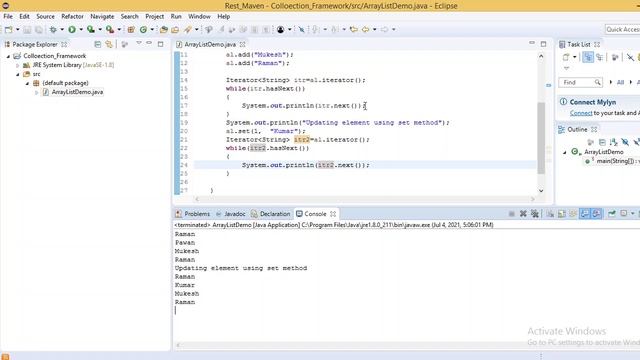Image resolution: width=640 pixels, height=360 pixels.
Task: Collapse ArrayListDemo class in Outline
Action: click(x=565, y=152)
